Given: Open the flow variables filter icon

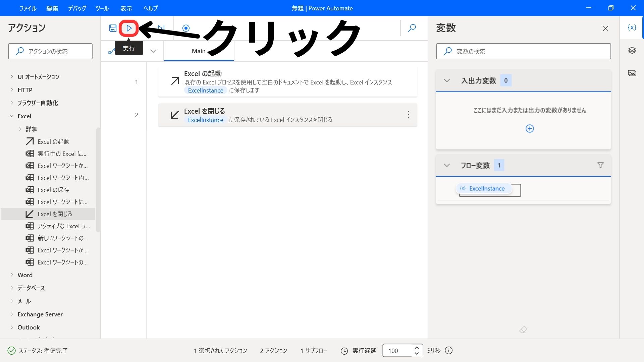Looking at the screenshot, I should pyautogui.click(x=600, y=165).
